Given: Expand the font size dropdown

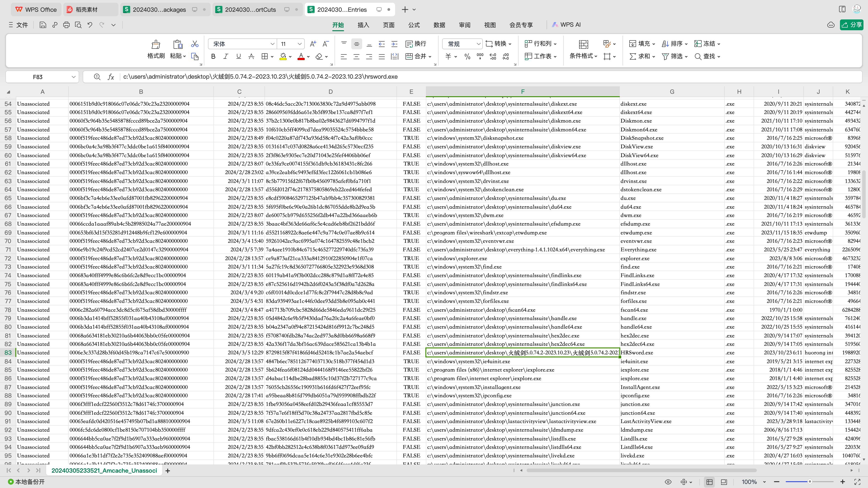Looking at the screenshot, I should 299,44.
